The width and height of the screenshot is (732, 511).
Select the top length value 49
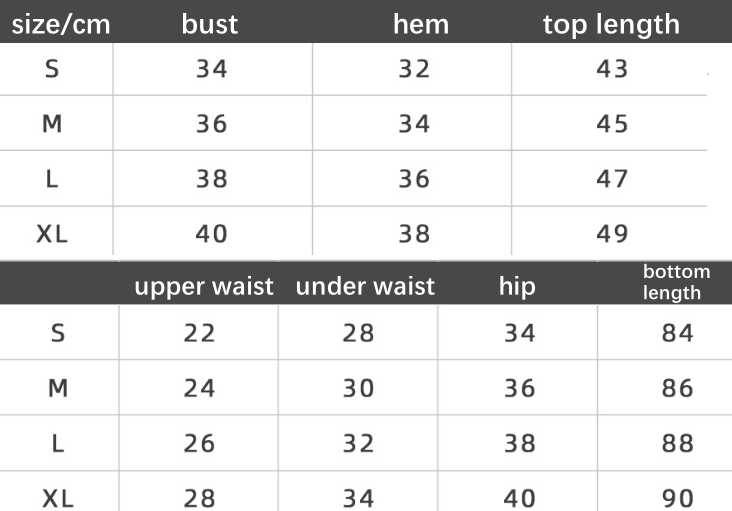tap(612, 234)
